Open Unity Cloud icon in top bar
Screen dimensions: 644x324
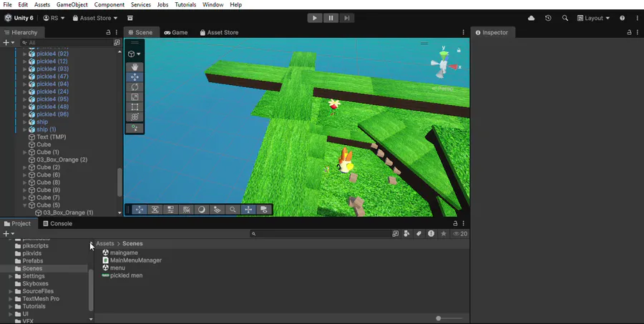click(x=531, y=18)
